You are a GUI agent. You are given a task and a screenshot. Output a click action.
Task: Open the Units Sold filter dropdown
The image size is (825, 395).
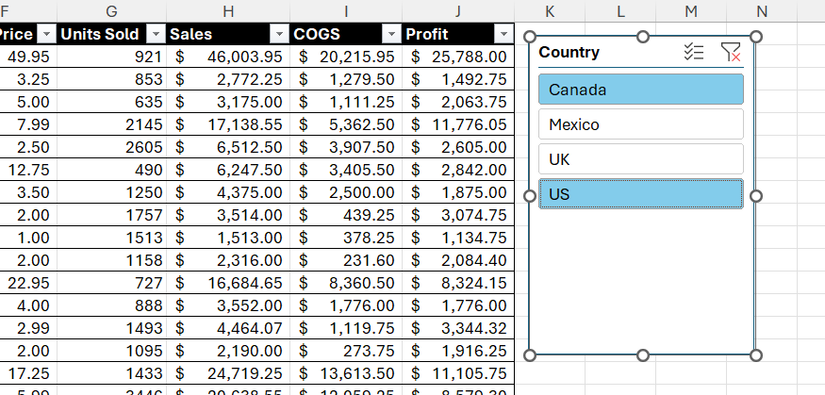[x=155, y=34]
